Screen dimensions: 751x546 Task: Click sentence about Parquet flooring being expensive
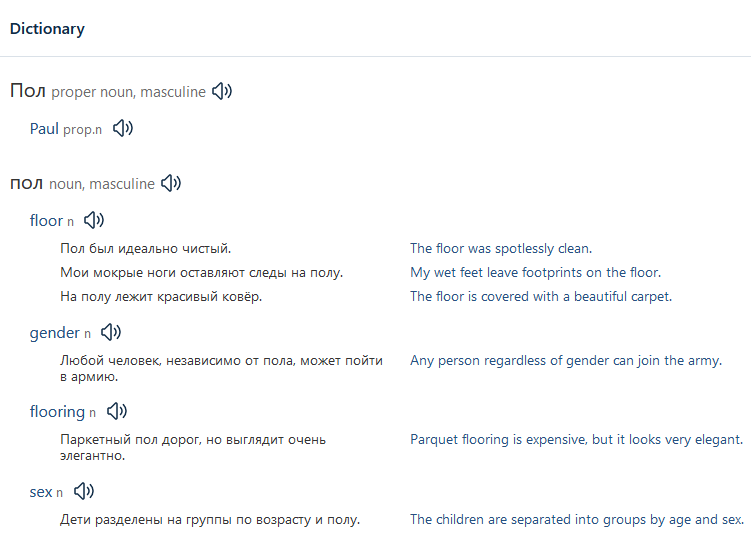click(x=577, y=440)
